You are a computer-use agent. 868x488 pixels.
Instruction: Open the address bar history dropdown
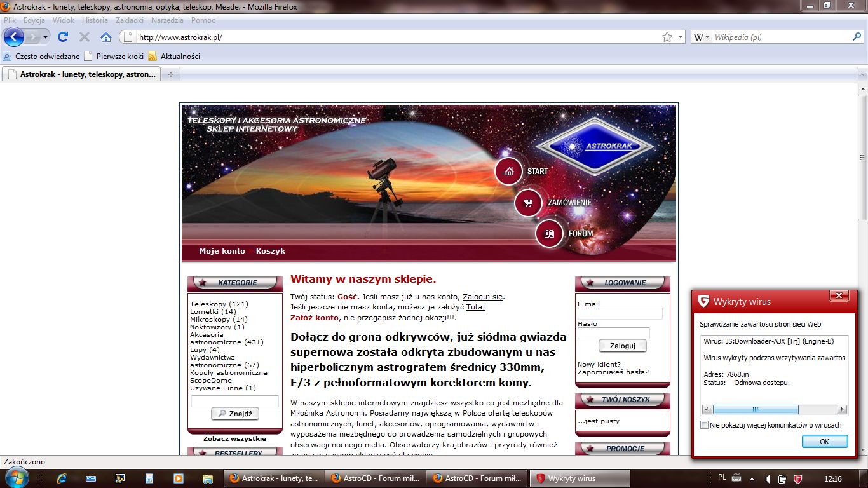(x=680, y=37)
